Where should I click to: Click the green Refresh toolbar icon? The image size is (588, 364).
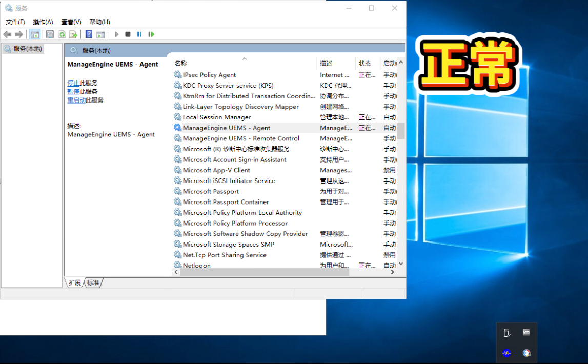pos(62,34)
